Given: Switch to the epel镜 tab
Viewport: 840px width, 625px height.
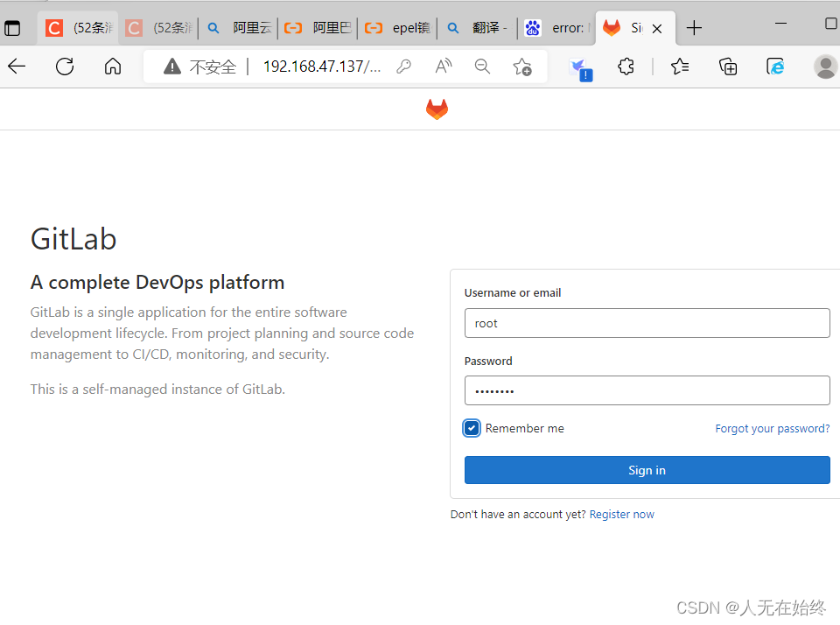Looking at the screenshot, I should coord(397,28).
